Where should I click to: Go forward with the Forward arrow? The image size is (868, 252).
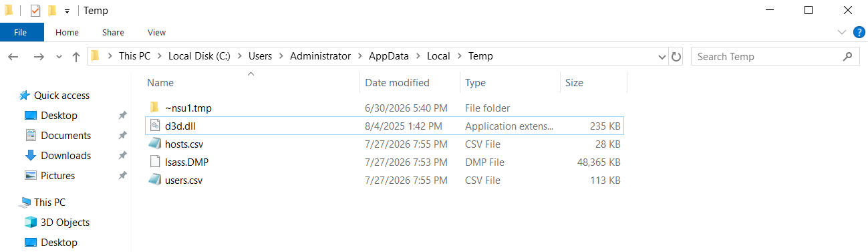point(39,57)
